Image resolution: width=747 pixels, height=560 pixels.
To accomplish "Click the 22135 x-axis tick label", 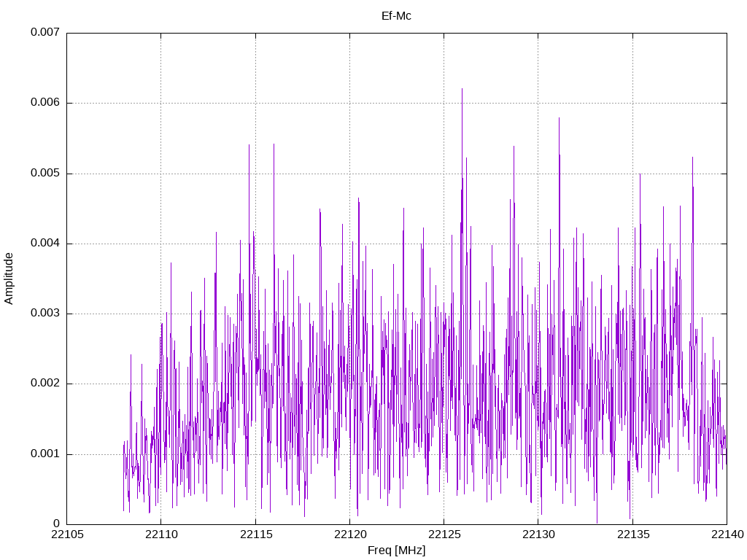I will (x=633, y=534).
